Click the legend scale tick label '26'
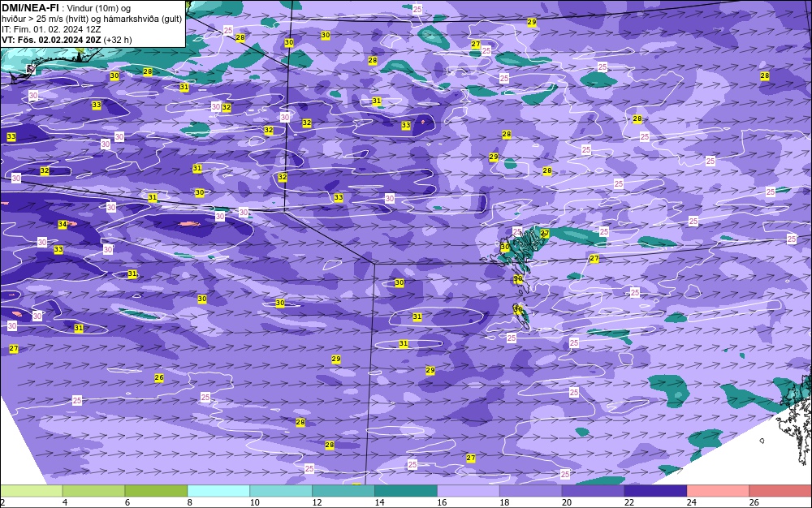812x508 pixels. click(754, 502)
